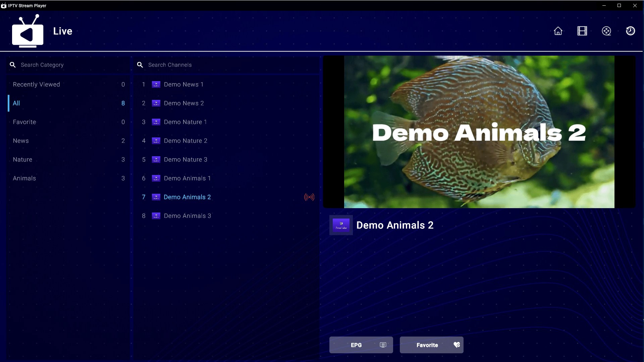Screen dimensions: 644x362
Task: Open the Movies film-strip icon
Action: tap(582, 31)
